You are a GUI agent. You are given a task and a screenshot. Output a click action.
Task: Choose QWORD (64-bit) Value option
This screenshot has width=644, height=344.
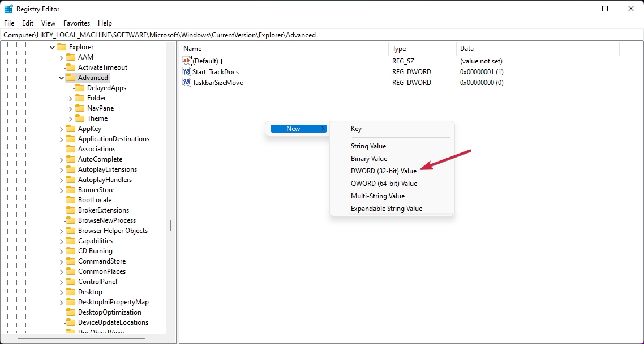pyautogui.click(x=384, y=184)
